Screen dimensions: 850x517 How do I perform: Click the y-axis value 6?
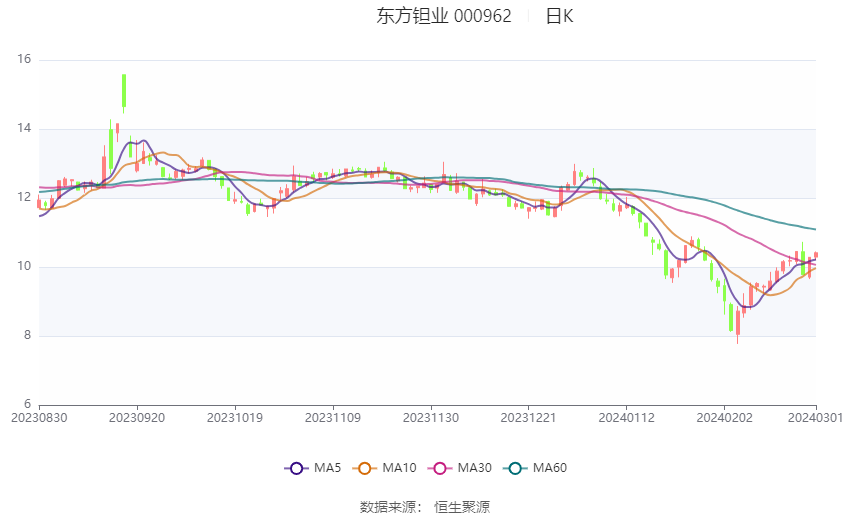pos(28,404)
